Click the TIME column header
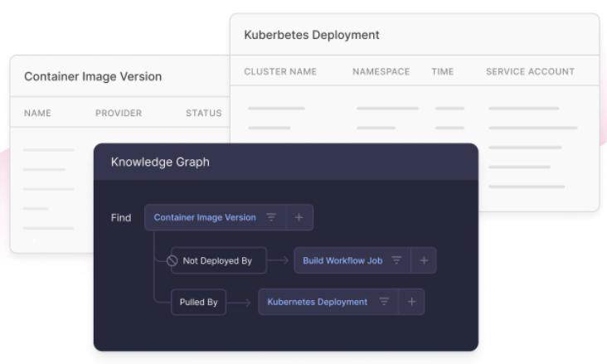Viewport: 607px width, 364px height. click(x=442, y=72)
